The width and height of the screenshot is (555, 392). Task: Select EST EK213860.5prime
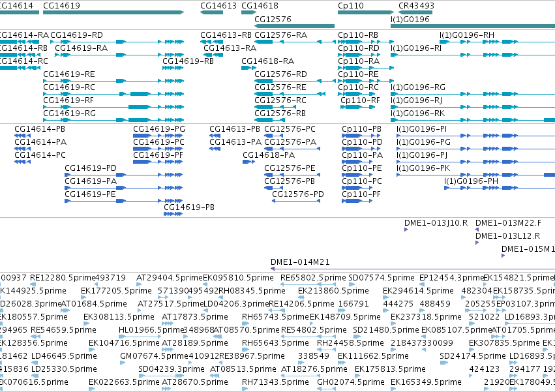333,291
